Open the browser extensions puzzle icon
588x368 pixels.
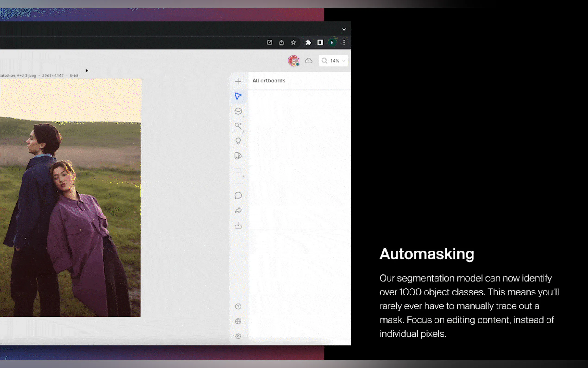point(308,43)
